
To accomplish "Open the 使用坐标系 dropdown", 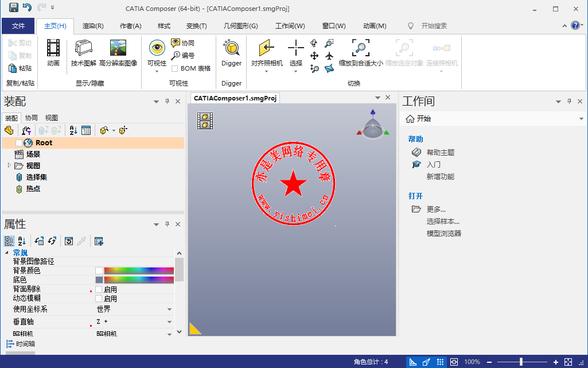I will pos(169,309).
